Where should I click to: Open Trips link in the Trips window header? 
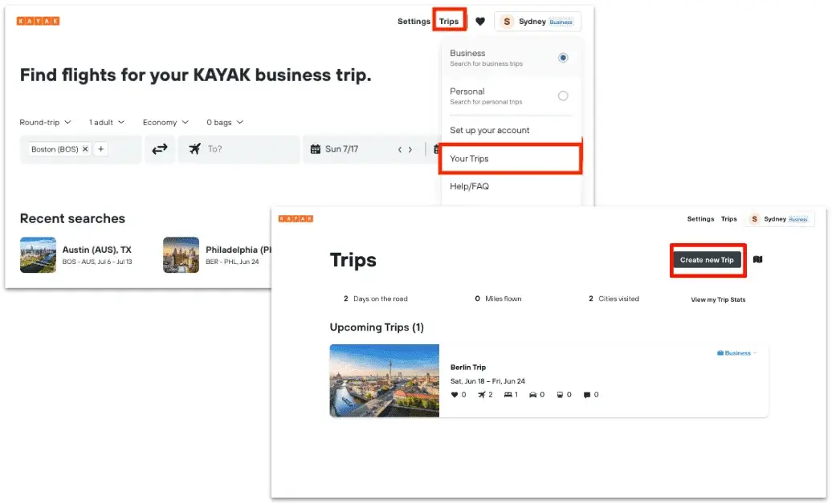pyautogui.click(x=729, y=219)
